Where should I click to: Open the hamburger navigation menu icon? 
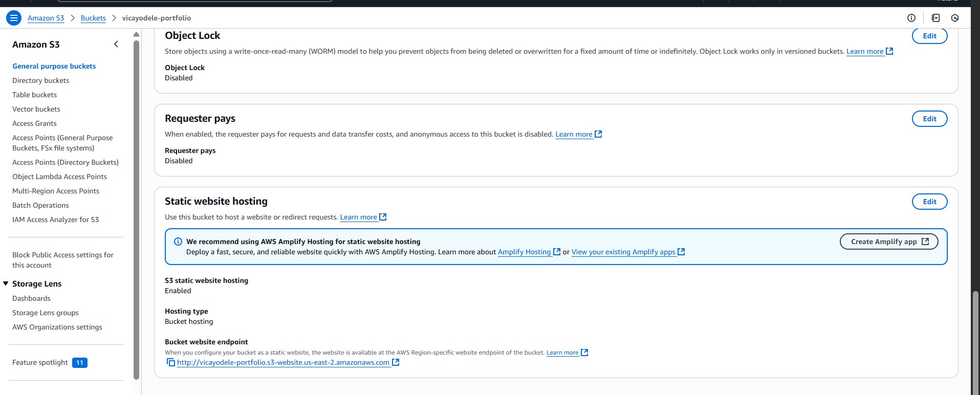[14, 18]
